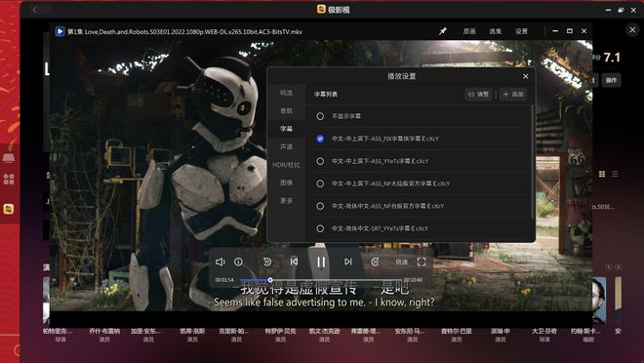Go back using the main window arrow
The image size is (644, 363).
click(34, 10)
